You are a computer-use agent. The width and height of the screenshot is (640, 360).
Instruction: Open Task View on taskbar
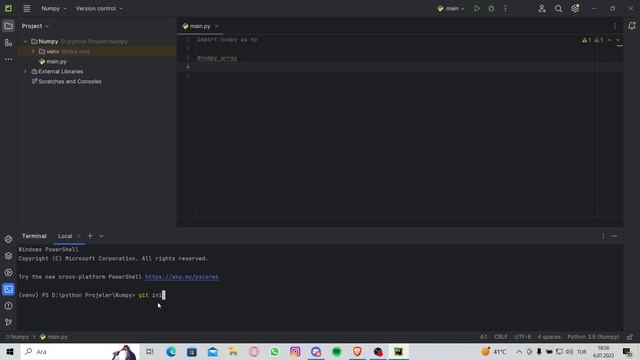[x=150, y=351]
